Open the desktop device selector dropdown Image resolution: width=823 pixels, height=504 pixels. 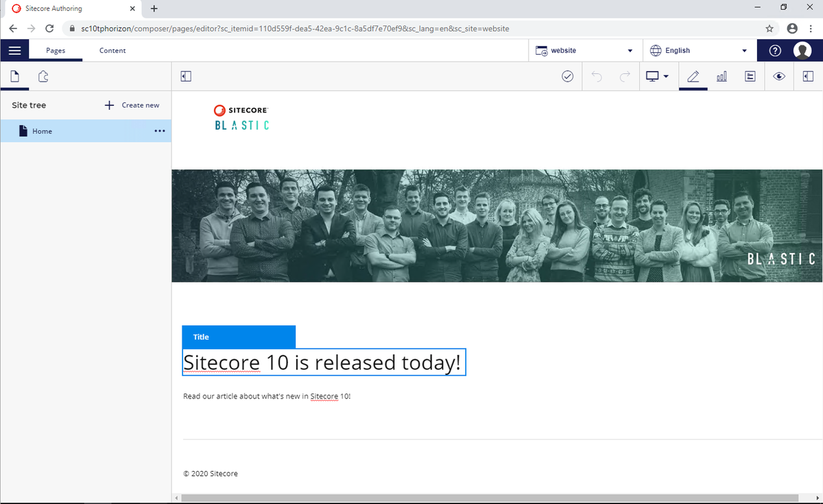click(x=657, y=76)
